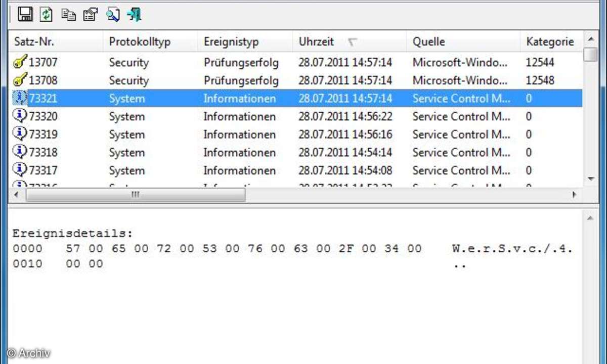Click the green Refresh toolbar icon
607x364 pixels.
pyautogui.click(x=46, y=14)
